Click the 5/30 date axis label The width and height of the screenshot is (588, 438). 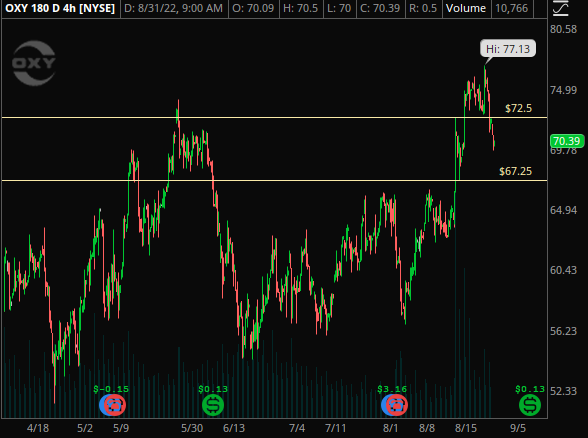pos(192,428)
